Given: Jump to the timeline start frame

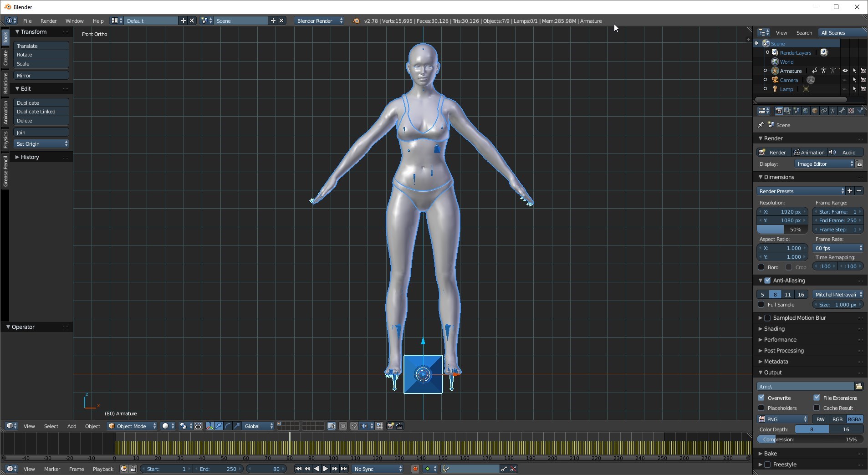Looking at the screenshot, I should pyautogui.click(x=298, y=469).
